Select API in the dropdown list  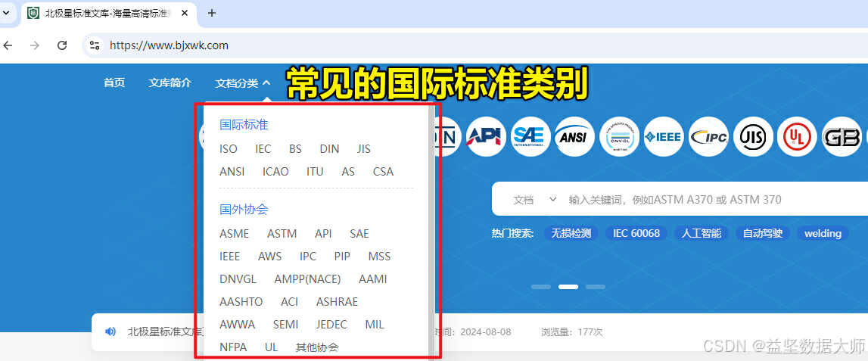click(x=323, y=234)
